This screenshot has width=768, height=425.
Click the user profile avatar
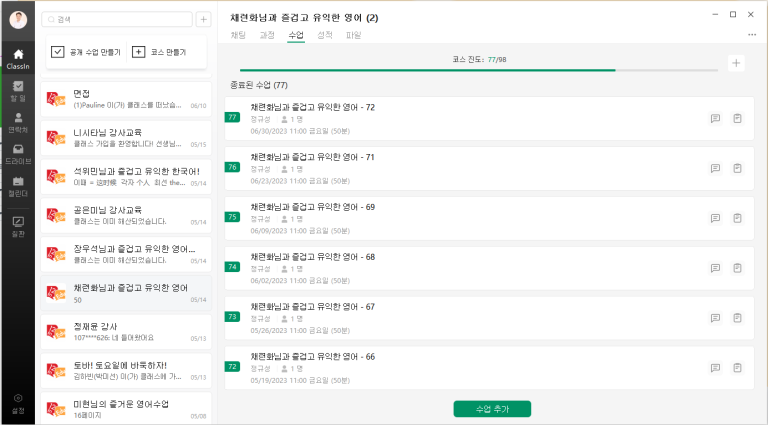17,19
